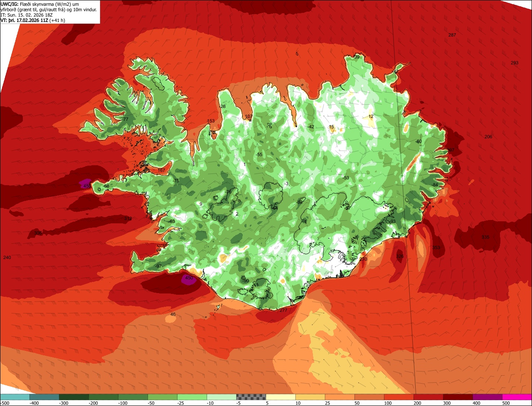Screen dimensions: 532x406
Task: Click the -90 value in south Iceland
Action: [x=246, y=281]
